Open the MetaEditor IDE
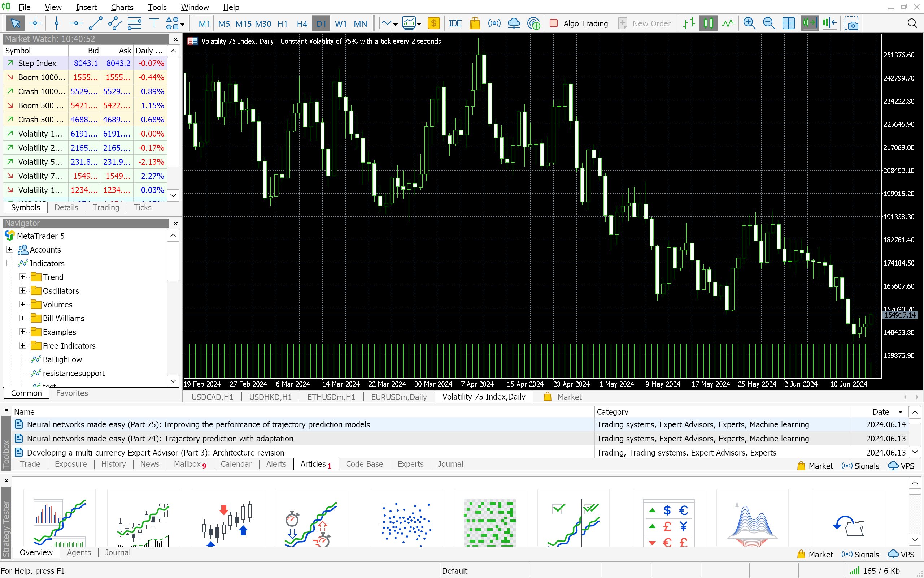 click(455, 23)
